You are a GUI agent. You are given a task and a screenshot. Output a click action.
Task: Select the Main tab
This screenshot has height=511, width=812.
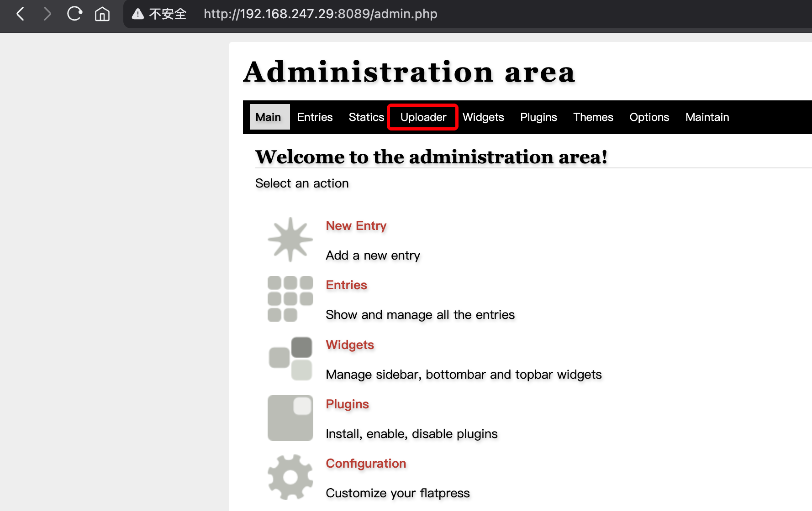point(269,117)
